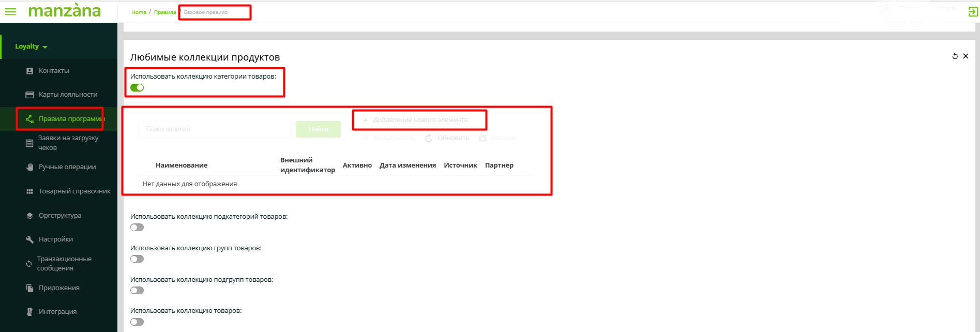Screen dimensions: 980x332
Task: Click the Поиск записей search field
Action: (215, 129)
